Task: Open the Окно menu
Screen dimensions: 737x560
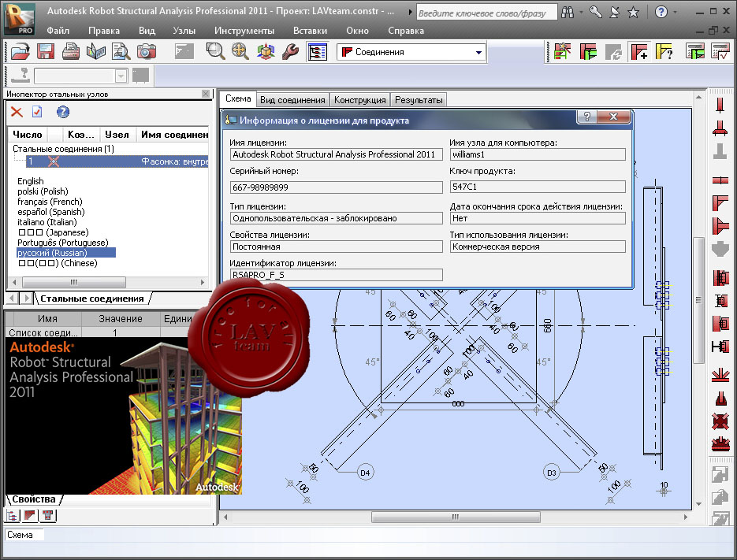Action: [357, 31]
